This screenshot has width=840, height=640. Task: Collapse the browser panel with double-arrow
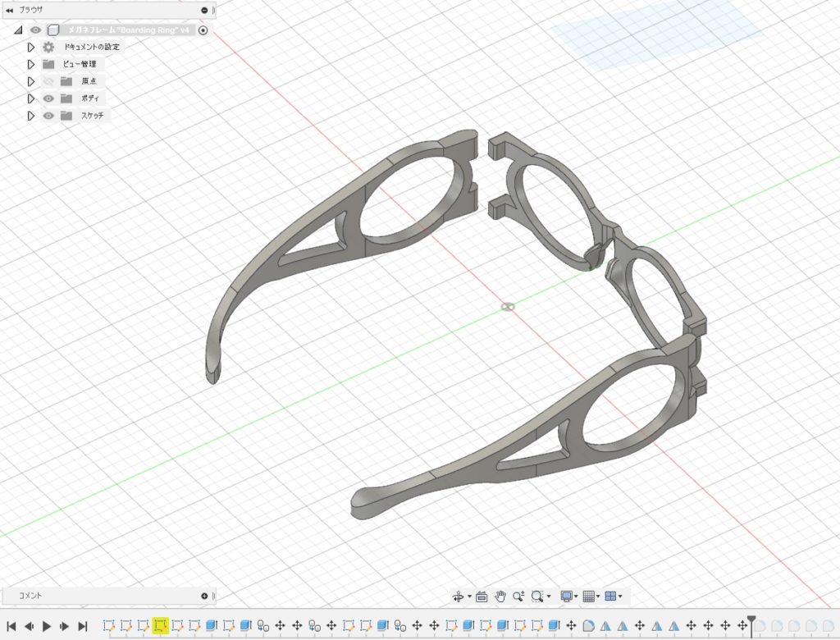(x=10, y=10)
